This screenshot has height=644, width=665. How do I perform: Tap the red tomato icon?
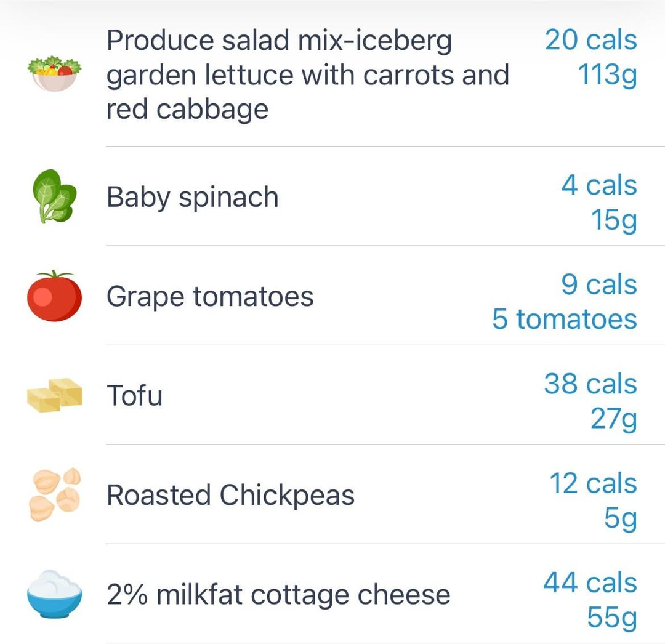(x=54, y=296)
